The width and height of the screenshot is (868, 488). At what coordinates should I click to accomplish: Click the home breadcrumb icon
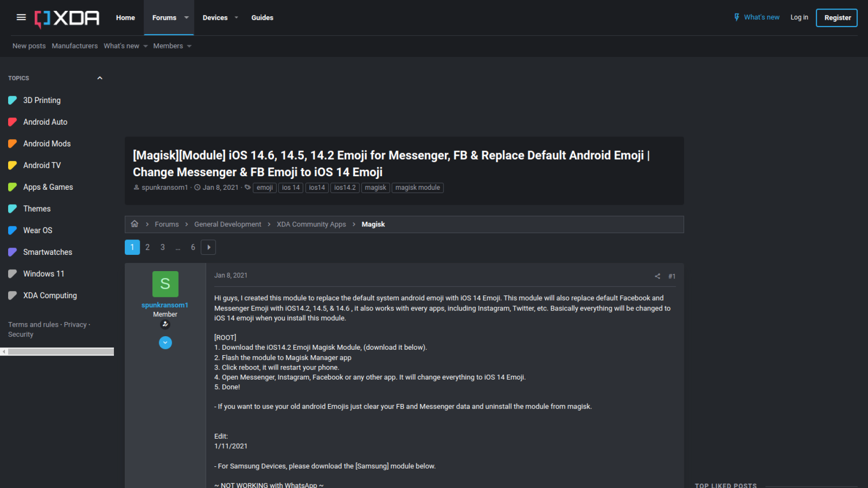click(x=134, y=224)
